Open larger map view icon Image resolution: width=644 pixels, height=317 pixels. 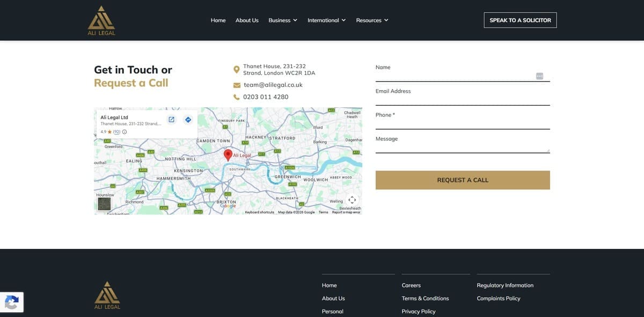point(171,120)
